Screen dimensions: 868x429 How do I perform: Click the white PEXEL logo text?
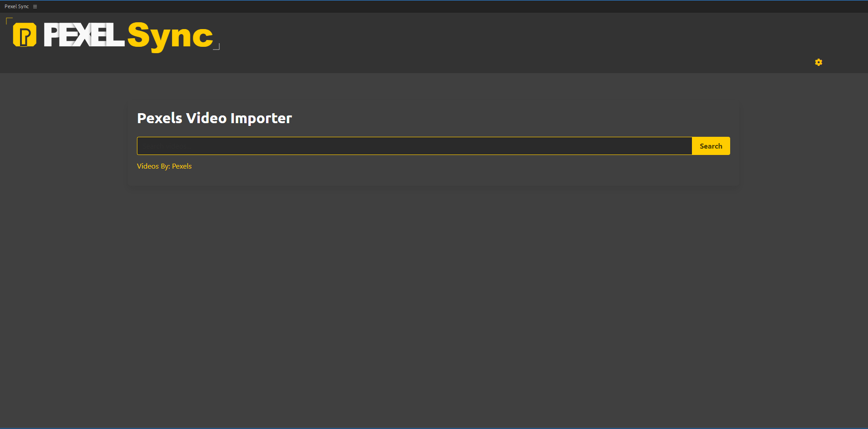click(x=84, y=35)
